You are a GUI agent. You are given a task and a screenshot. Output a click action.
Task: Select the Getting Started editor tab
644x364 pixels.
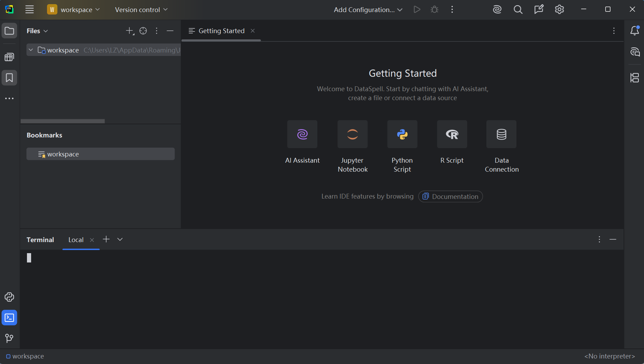pos(221,31)
